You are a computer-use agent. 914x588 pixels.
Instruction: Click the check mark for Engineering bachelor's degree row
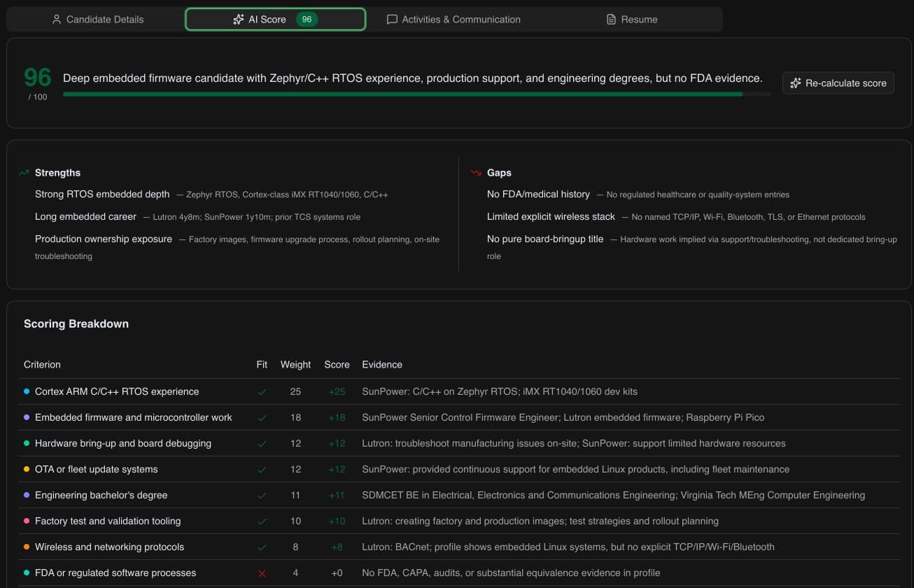pos(262,496)
